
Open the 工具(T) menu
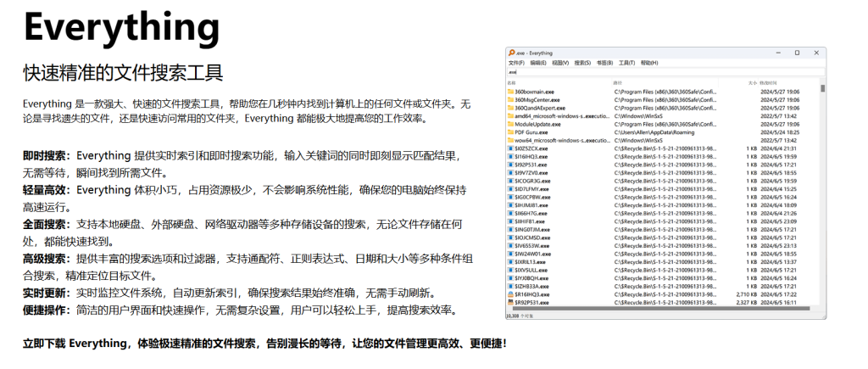626,63
